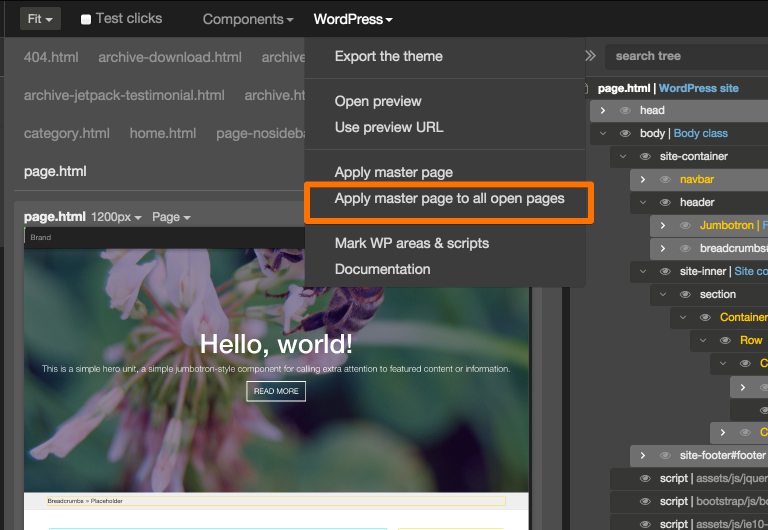The height and width of the screenshot is (530, 768).
Task: Toggle visibility eye of section node
Action: pyautogui.click(x=685, y=294)
